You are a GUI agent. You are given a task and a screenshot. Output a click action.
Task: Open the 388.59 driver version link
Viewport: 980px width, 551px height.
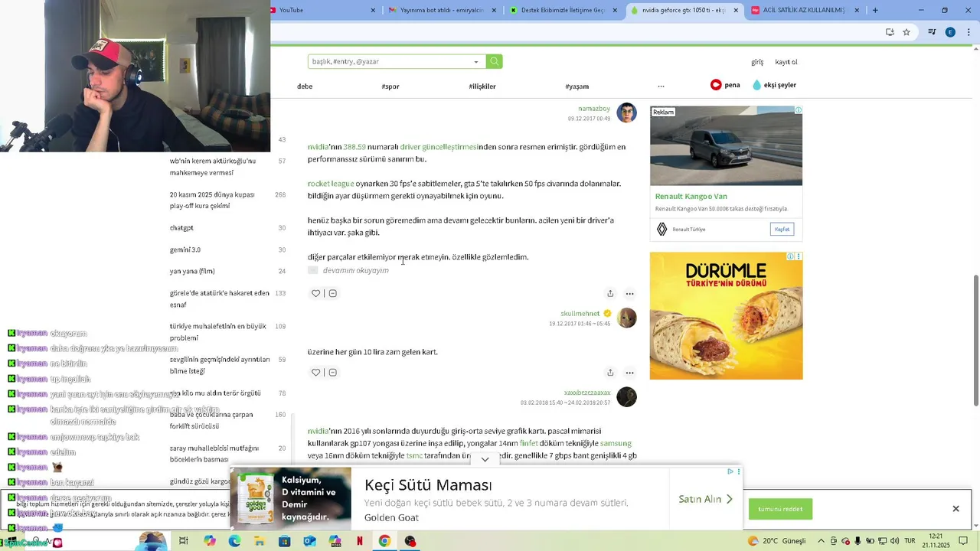coord(354,147)
